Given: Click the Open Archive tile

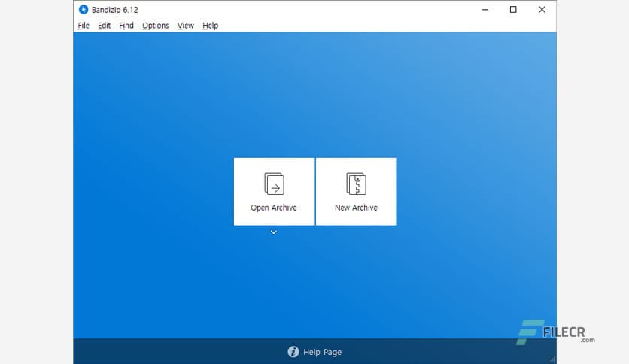Looking at the screenshot, I should click(x=274, y=192).
